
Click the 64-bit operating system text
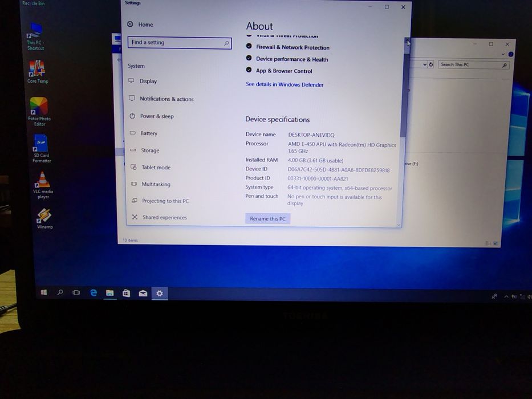(x=340, y=188)
